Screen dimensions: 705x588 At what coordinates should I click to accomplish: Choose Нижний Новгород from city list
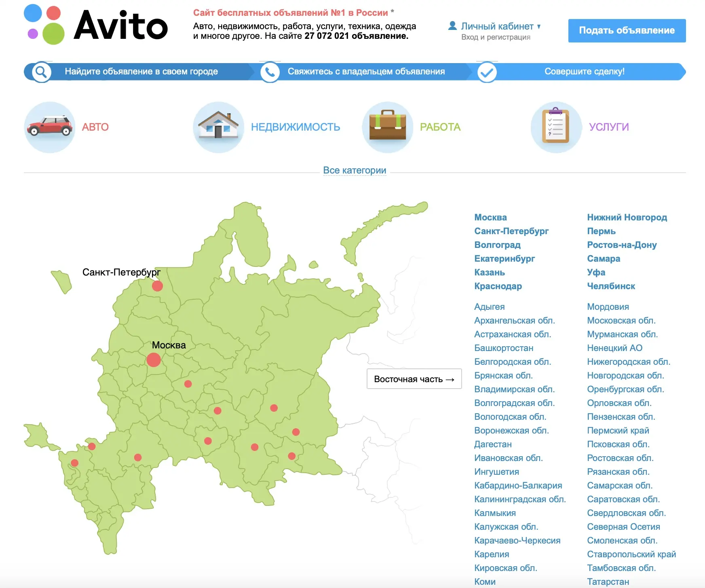(x=627, y=217)
